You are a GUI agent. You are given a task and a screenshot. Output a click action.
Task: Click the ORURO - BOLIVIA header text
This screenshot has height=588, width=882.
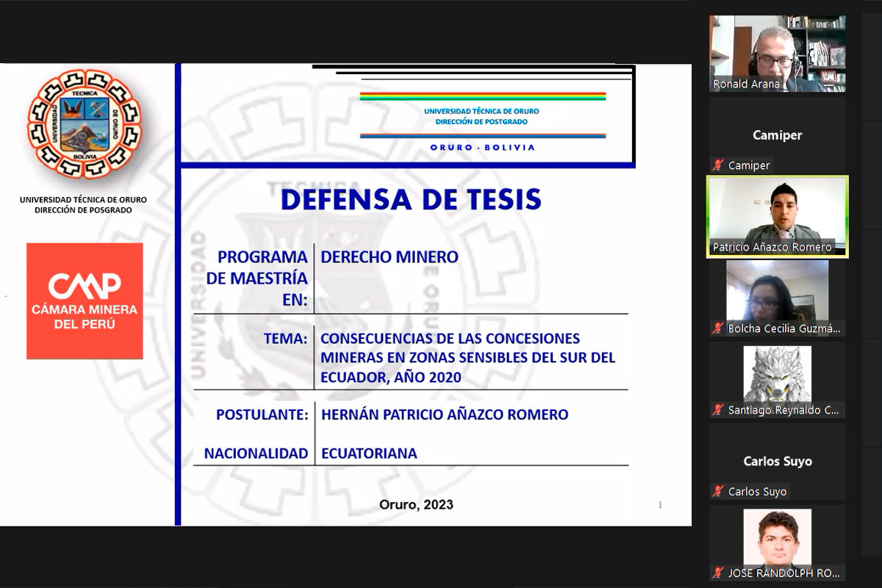point(482,148)
